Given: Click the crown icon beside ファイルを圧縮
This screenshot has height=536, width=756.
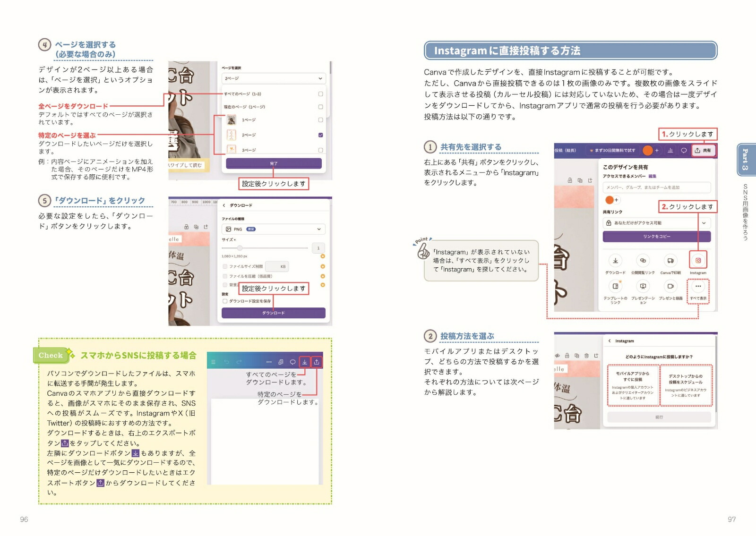Looking at the screenshot, I should tap(323, 275).
